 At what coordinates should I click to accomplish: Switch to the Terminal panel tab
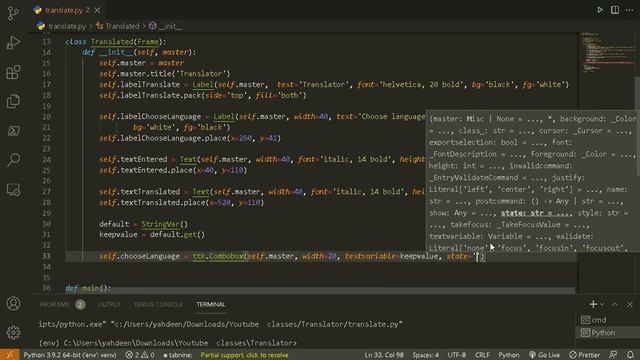211,304
